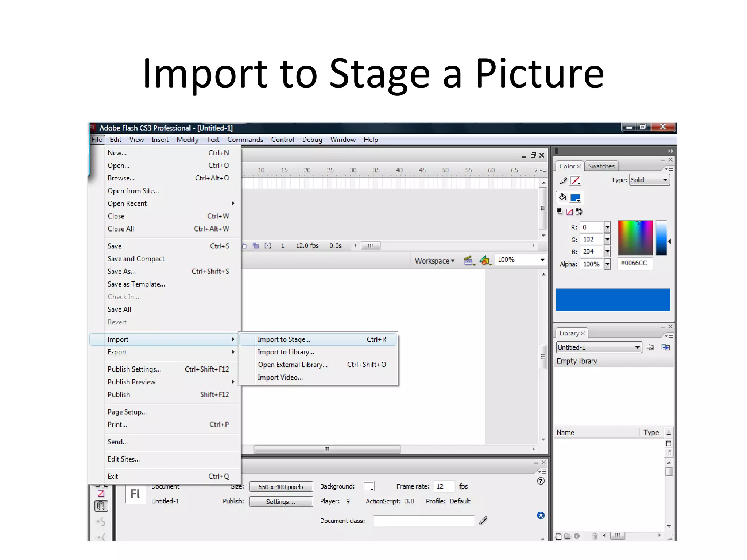The width and height of the screenshot is (747, 560).
Task: Click the brightness slider bar
Action: point(661,238)
